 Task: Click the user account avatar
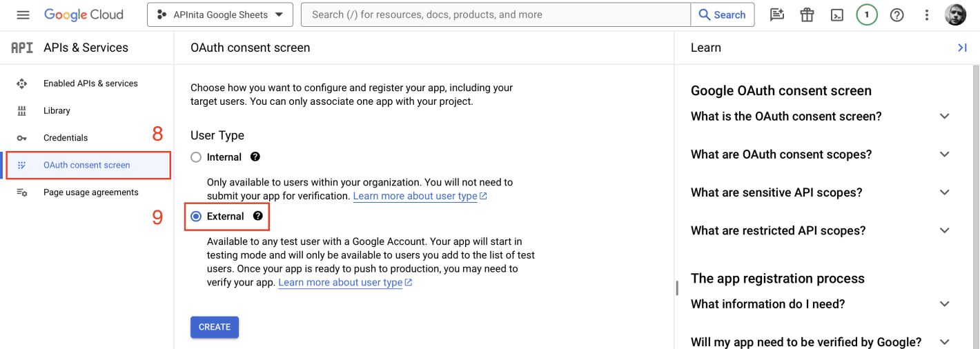(x=956, y=14)
